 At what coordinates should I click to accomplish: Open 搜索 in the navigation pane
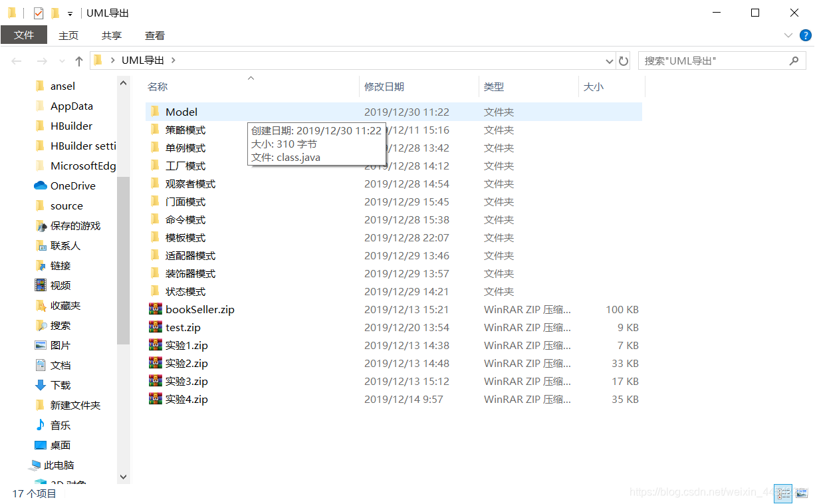click(60, 325)
